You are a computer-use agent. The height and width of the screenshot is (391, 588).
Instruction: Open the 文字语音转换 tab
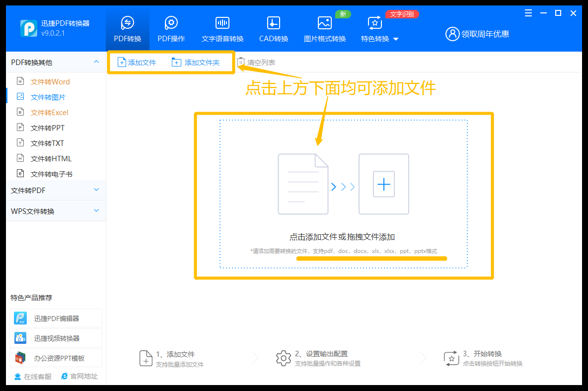(x=222, y=28)
